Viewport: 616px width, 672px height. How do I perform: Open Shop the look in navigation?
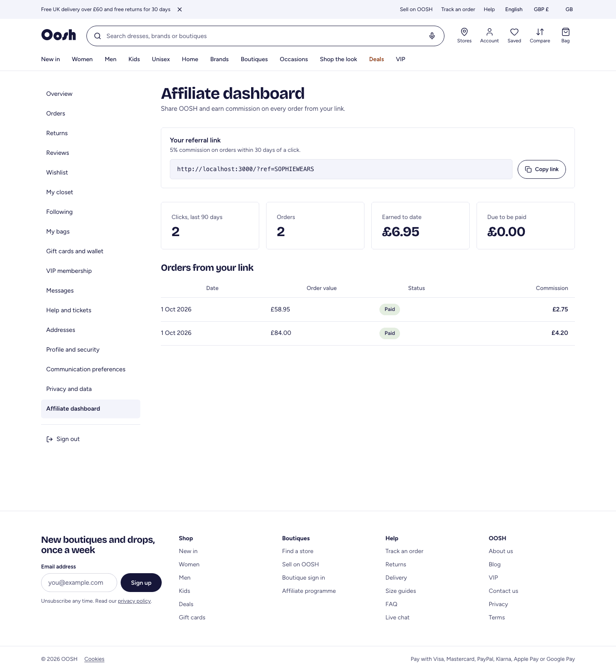pyautogui.click(x=338, y=59)
